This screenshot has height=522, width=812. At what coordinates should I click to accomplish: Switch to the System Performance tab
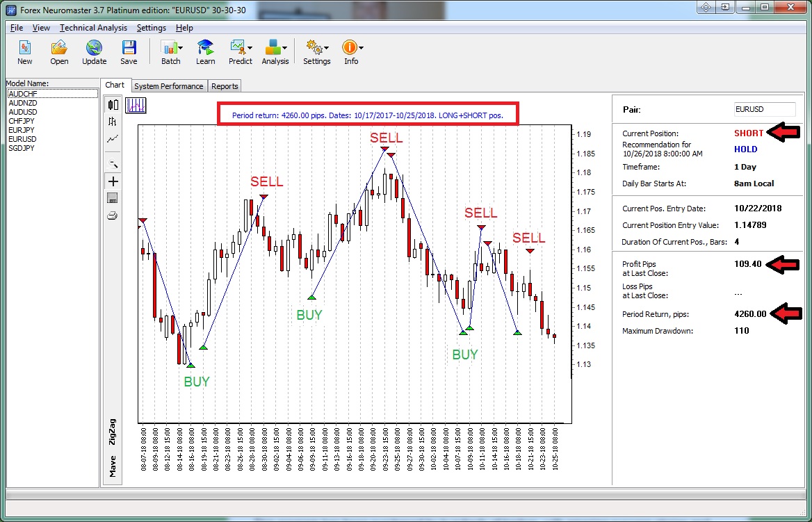click(169, 86)
